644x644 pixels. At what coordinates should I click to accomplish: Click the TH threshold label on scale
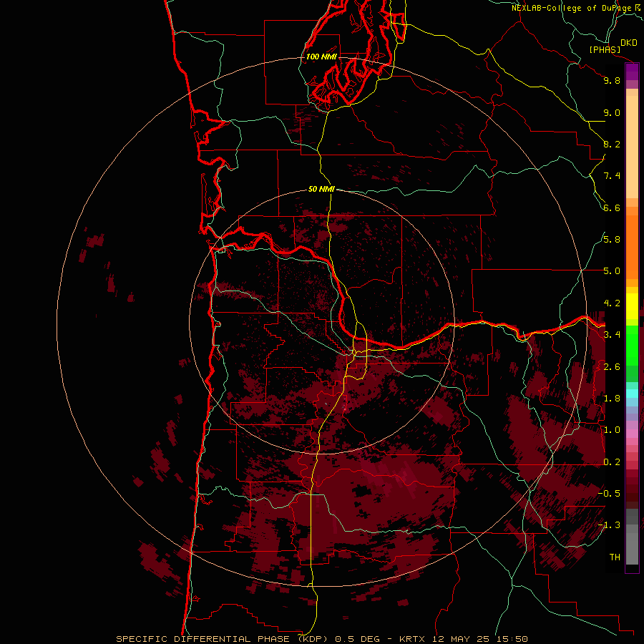[615, 557]
